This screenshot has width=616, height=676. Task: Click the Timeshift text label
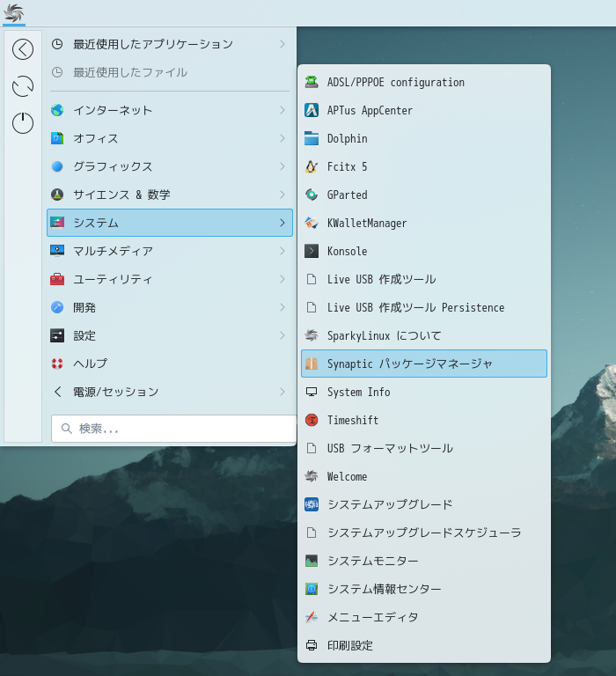point(353,420)
